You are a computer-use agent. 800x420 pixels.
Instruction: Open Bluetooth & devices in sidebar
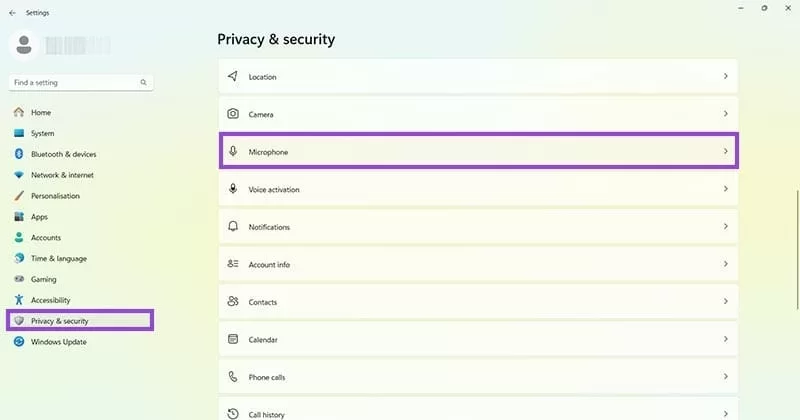63,154
